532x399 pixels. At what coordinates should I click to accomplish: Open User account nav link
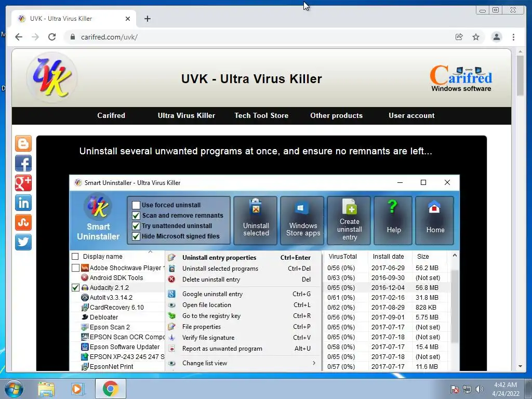(x=411, y=115)
